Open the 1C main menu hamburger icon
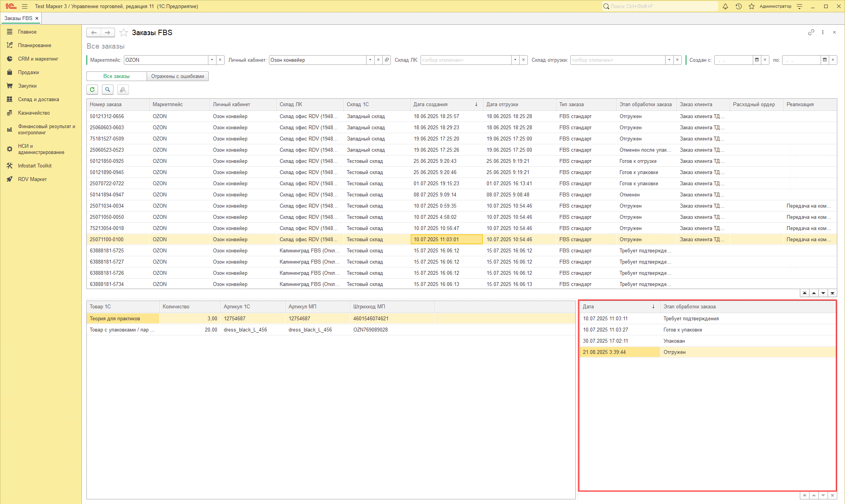Viewport: 845px width, 504px height. (25, 6)
